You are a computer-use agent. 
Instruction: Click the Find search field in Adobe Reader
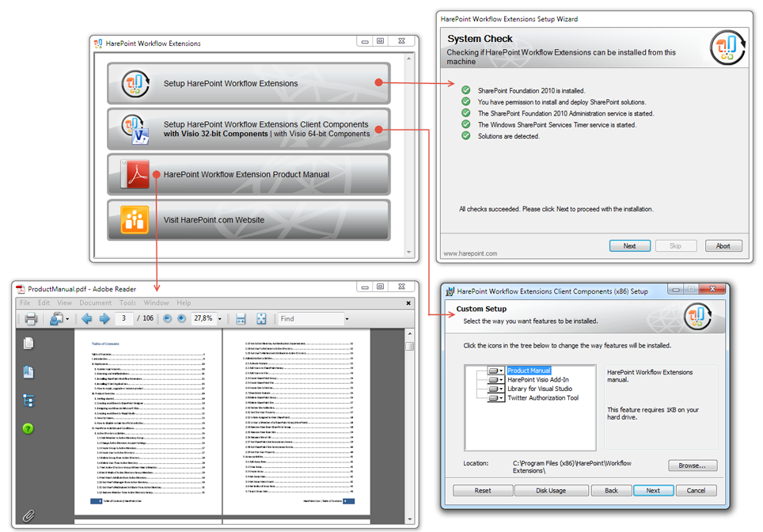pos(311,319)
